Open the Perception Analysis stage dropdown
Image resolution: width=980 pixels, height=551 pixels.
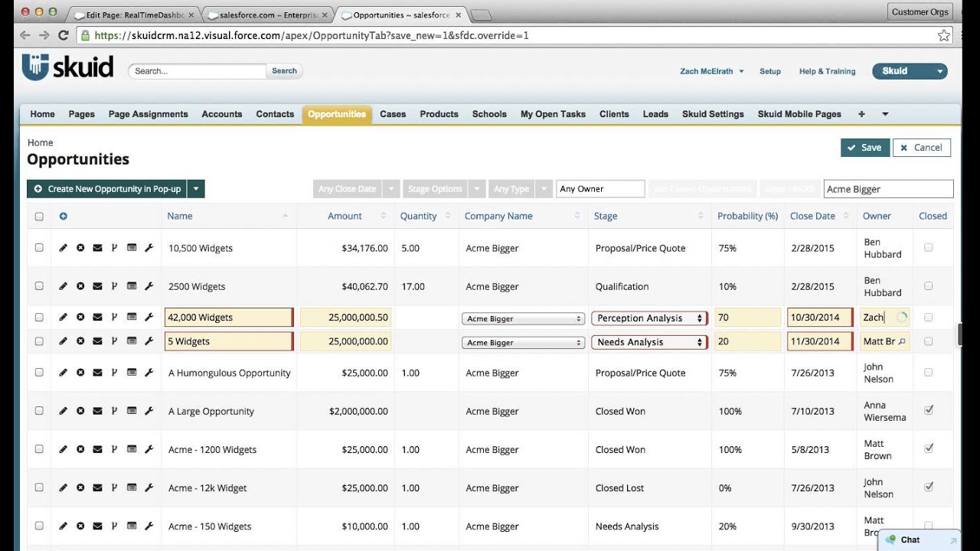648,318
